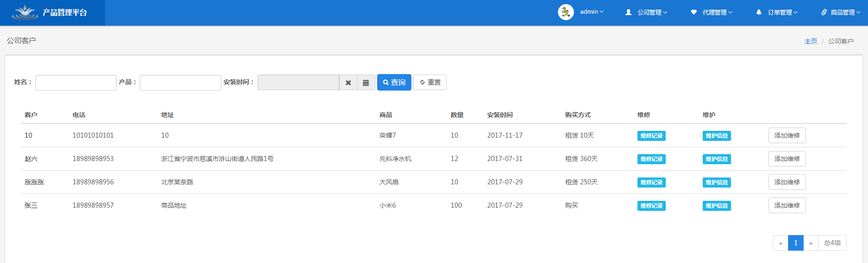Click inside the 姓名 input field

76,83
